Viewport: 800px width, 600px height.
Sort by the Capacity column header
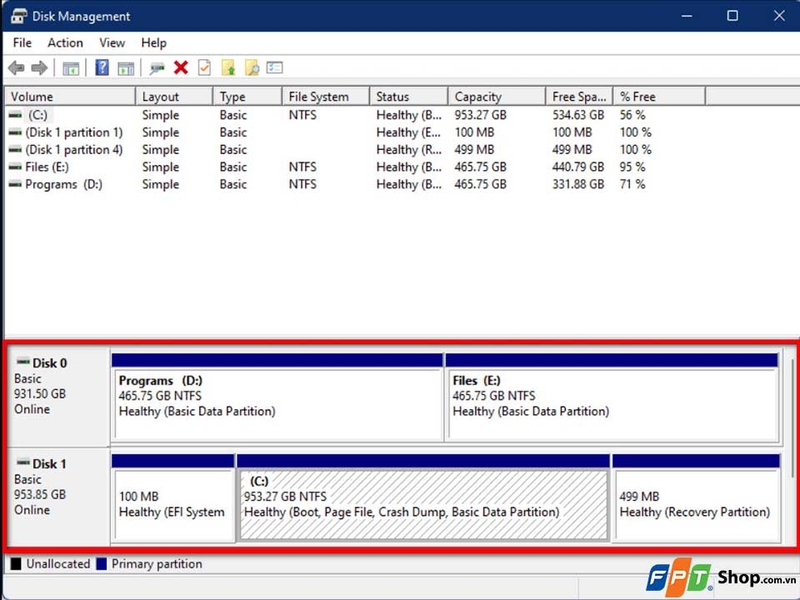[x=497, y=96]
